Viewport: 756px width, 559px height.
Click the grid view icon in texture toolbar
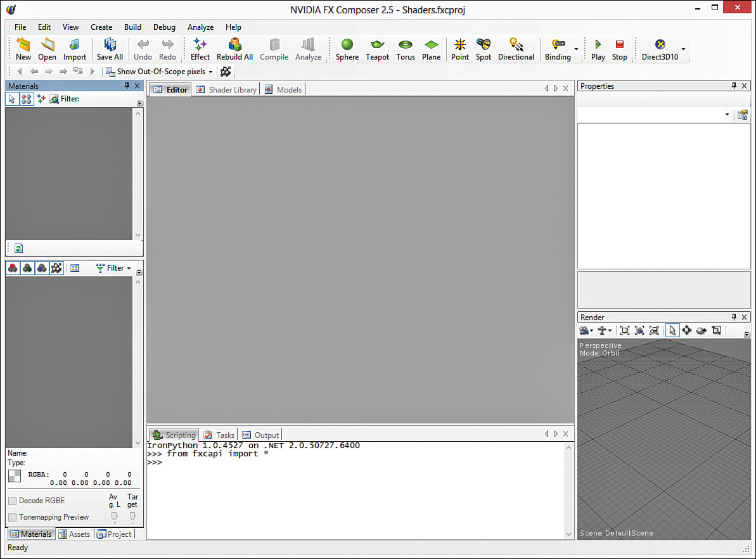coord(75,268)
